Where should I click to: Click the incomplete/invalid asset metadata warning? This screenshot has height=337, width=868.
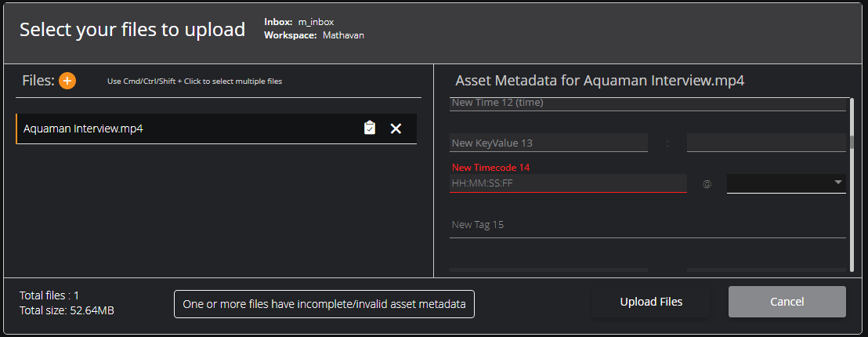click(x=324, y=304)
